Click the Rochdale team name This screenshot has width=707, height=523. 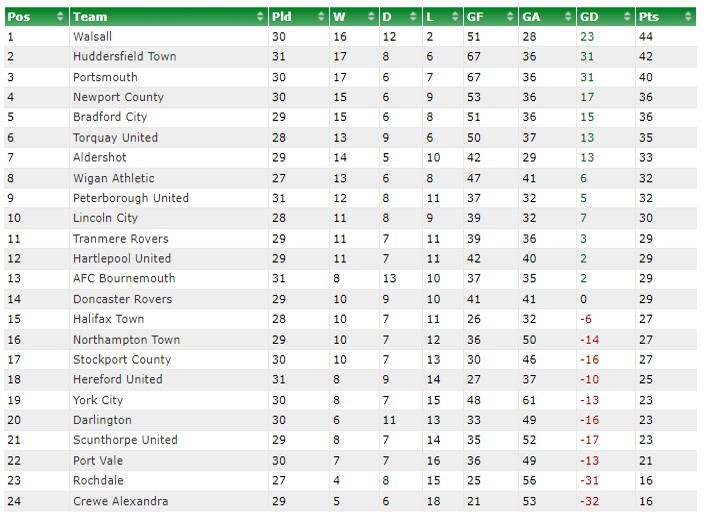pyautogui.click(x=98, y=480)
